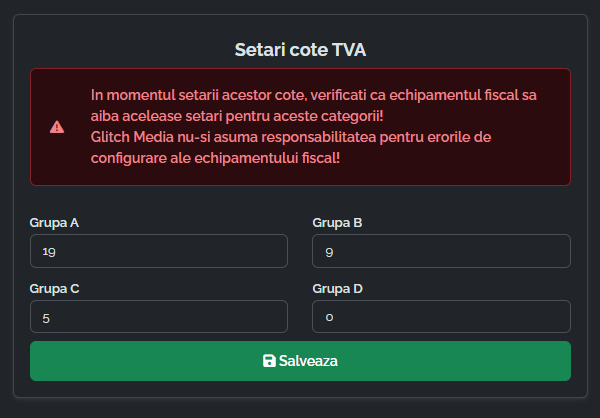Click the Grupa B label text
Screen dimensions: 600x418
[336, 222]
